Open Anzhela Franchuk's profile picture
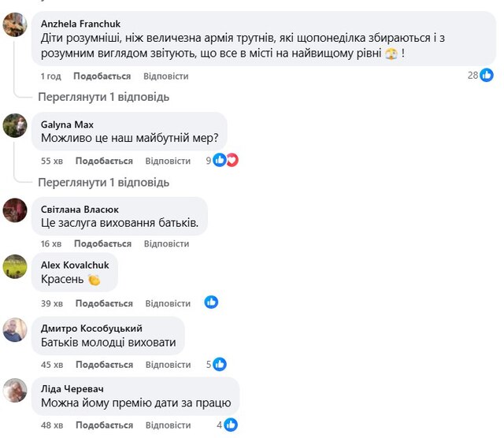The image size is (504, 438). tap(16, 26)
